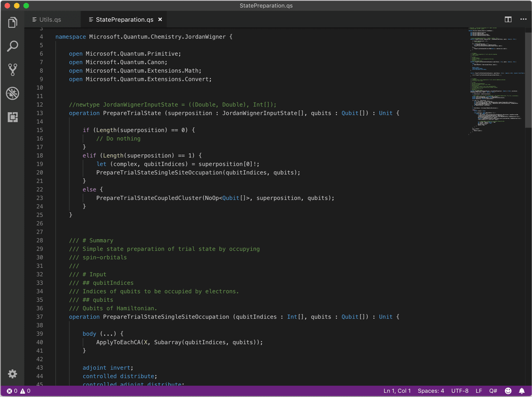
Task: Open the Source Control view
Action: pyautogui.click(x=13, y=70)
